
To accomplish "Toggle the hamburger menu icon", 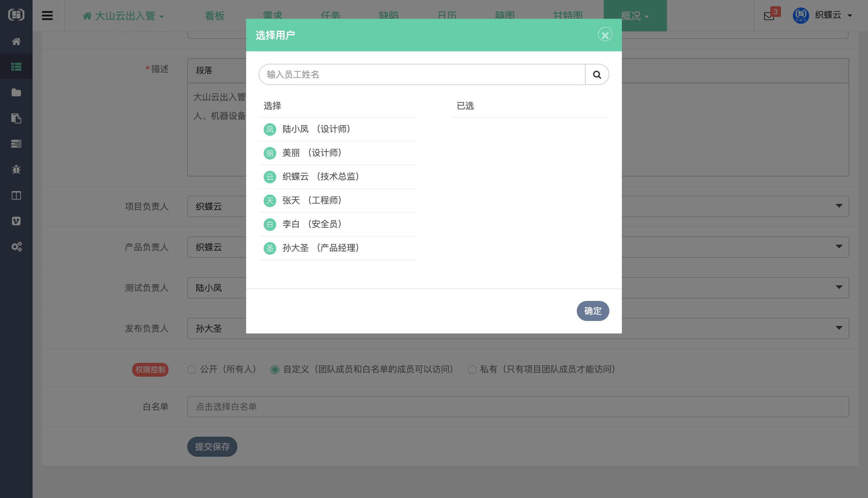I will click(47, 16).
